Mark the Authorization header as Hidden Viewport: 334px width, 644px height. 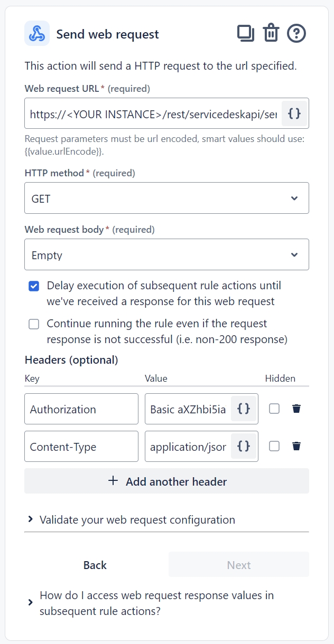pyautogui.click(x=274, y=409)
